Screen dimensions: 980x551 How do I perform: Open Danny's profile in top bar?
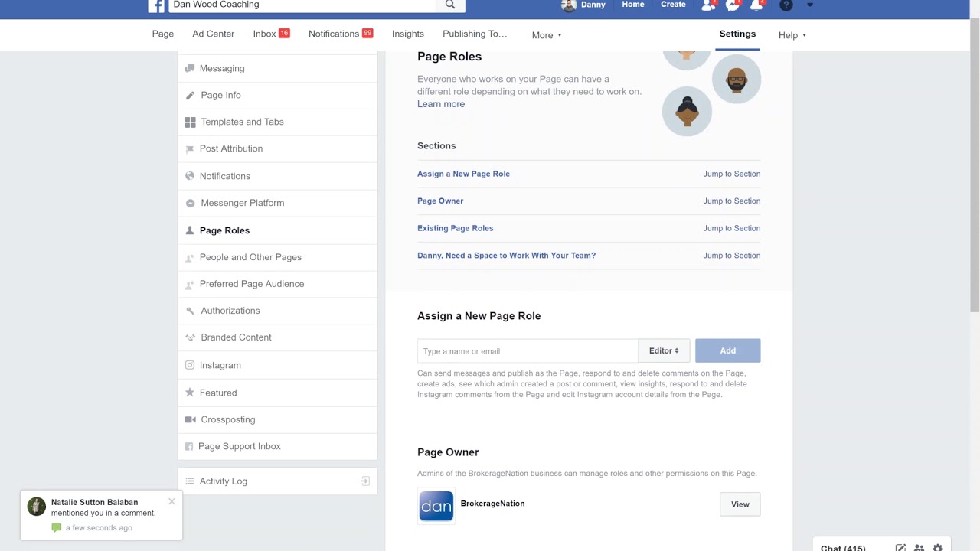tap(583, 5)
